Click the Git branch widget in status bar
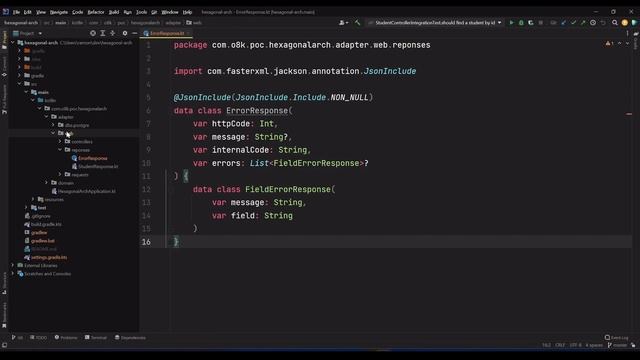The image size is (640, 360). point(617,345)
